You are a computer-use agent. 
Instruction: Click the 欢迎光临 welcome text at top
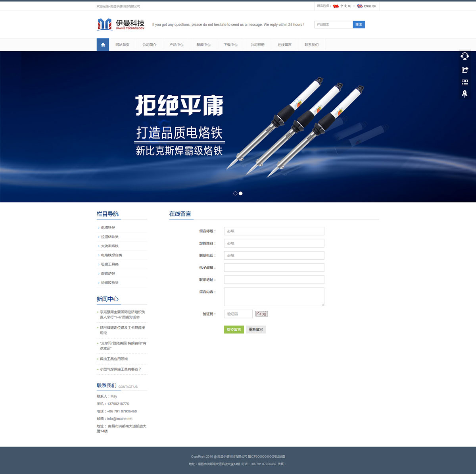[x=118, y=6]
